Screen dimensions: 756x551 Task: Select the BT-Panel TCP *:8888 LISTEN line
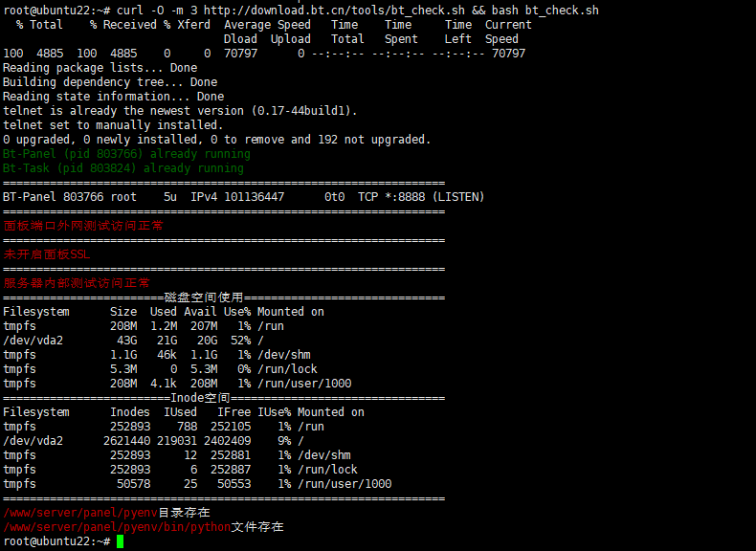243,197
